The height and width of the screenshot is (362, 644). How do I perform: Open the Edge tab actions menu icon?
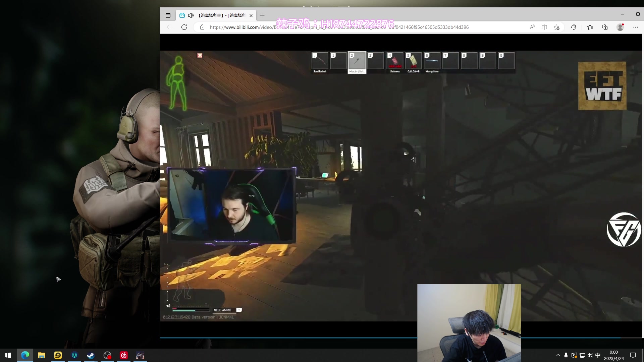pyautogui.click(x=168, y=15)
